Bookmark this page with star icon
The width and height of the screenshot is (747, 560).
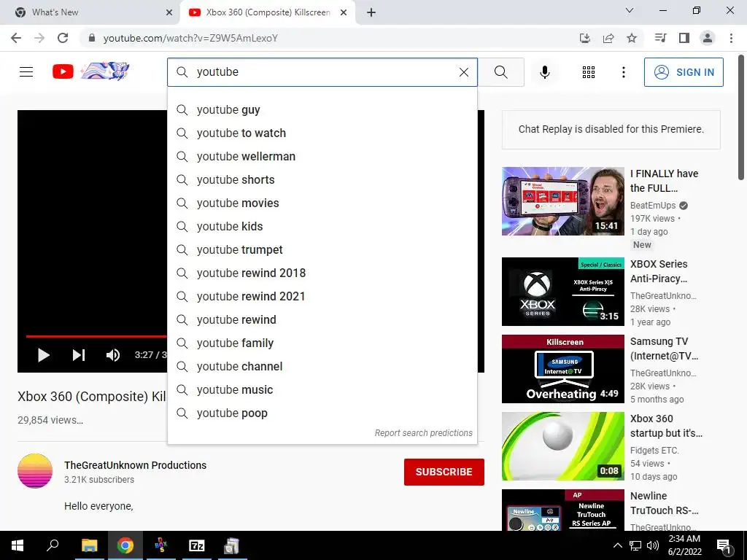(x=632, y=38)
